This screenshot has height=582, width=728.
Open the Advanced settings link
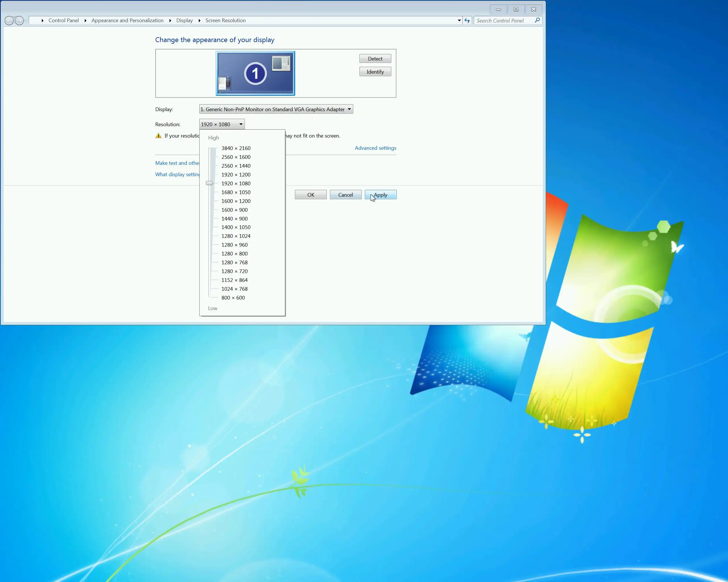375,148
